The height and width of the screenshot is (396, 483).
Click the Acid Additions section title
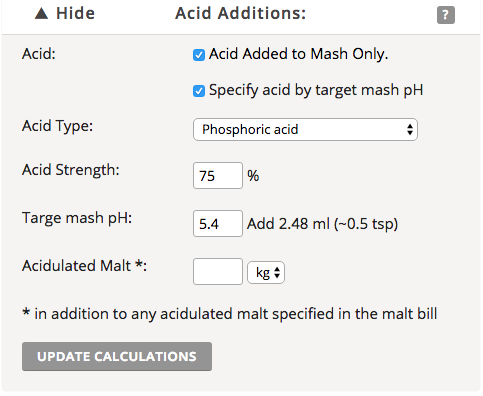point(240,14)
